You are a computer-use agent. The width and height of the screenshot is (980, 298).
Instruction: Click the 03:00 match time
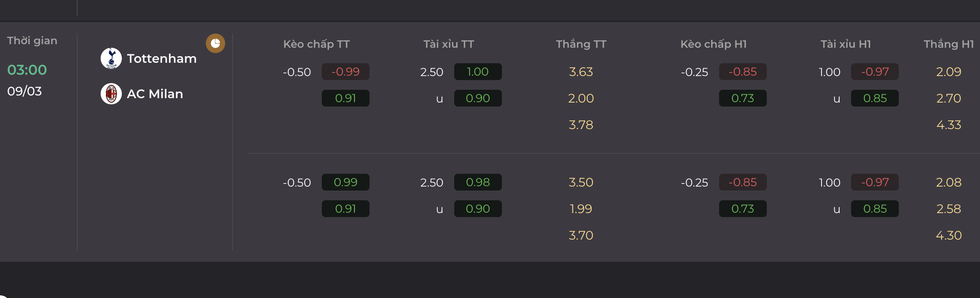click(27, 70)
